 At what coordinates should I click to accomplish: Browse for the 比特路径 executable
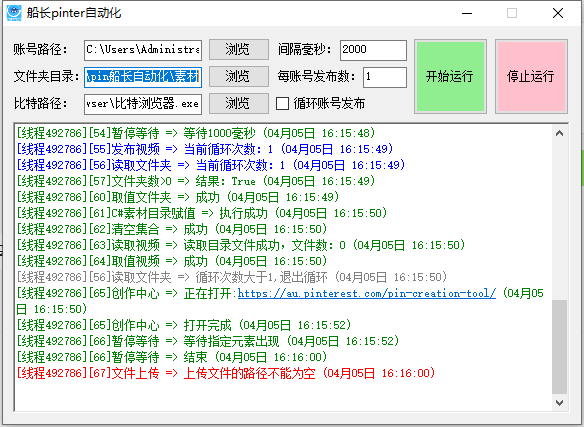click(239, 103)
